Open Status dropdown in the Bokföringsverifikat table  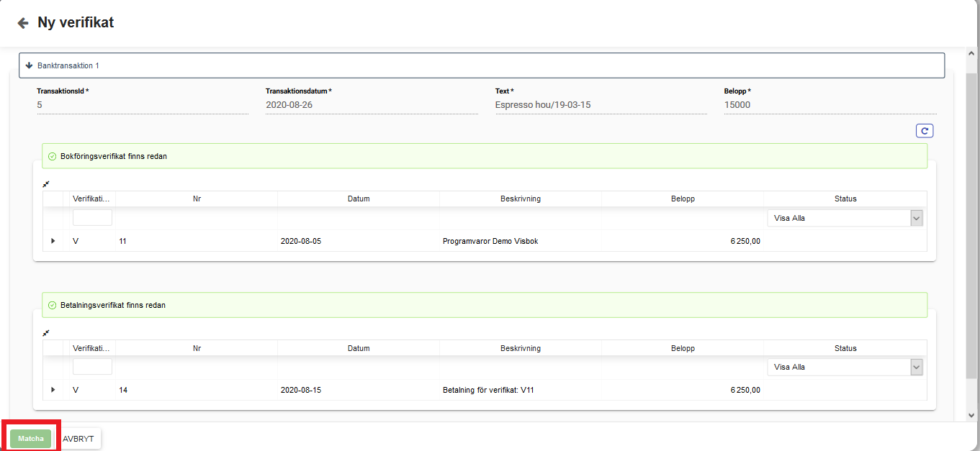tap(916, 218)
